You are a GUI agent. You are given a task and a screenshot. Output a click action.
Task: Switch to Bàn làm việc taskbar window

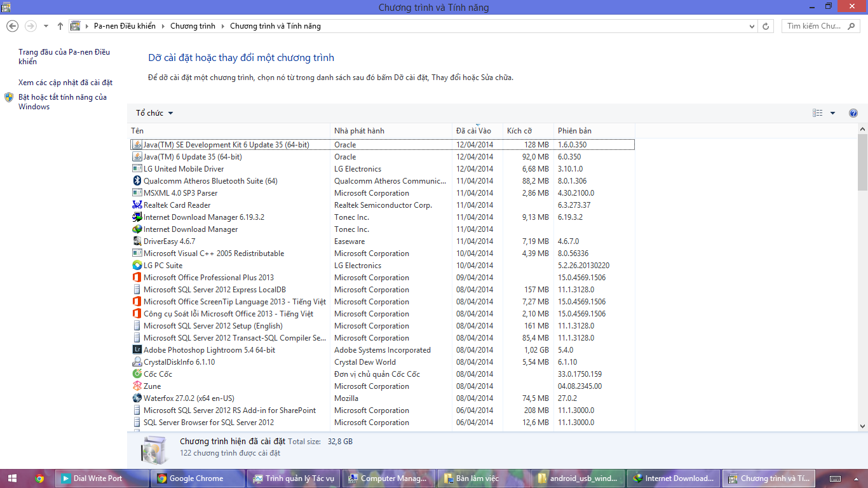pos(484,478)
